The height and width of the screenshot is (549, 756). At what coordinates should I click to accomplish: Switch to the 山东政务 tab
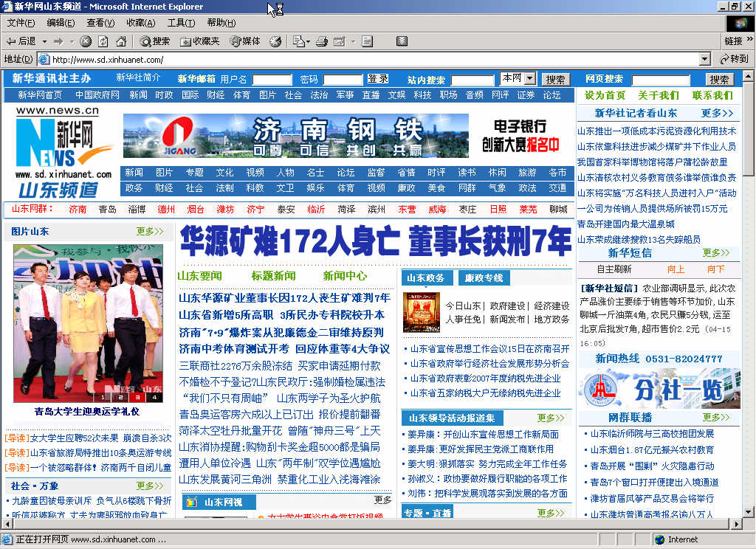pyautogui.click(x=426, y=278)
